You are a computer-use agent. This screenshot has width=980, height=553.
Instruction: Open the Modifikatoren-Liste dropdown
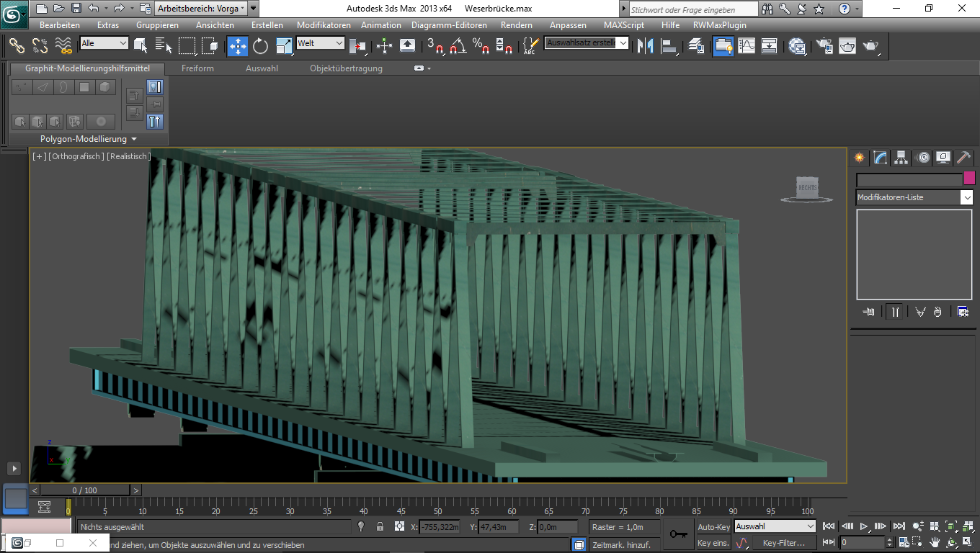[x=966, y=197]
